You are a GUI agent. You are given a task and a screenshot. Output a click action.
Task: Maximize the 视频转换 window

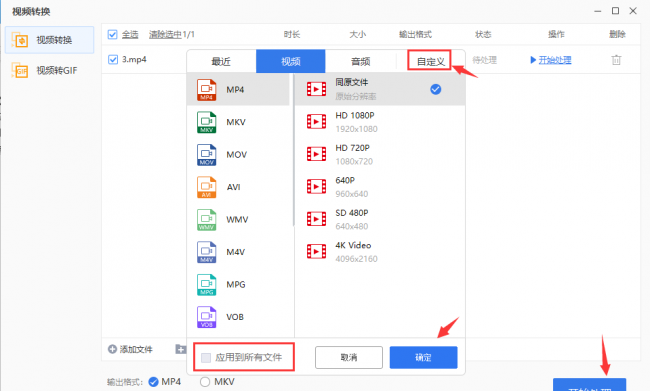(616, 11)
